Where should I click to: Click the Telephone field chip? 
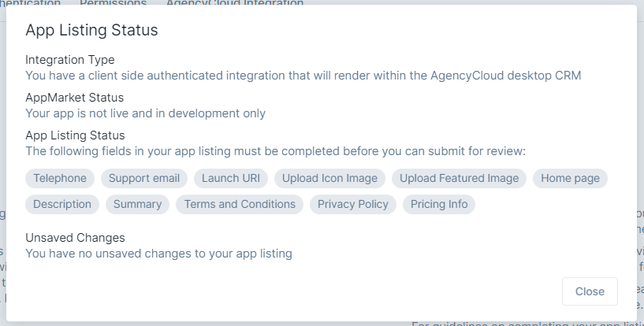coord(60,178)
